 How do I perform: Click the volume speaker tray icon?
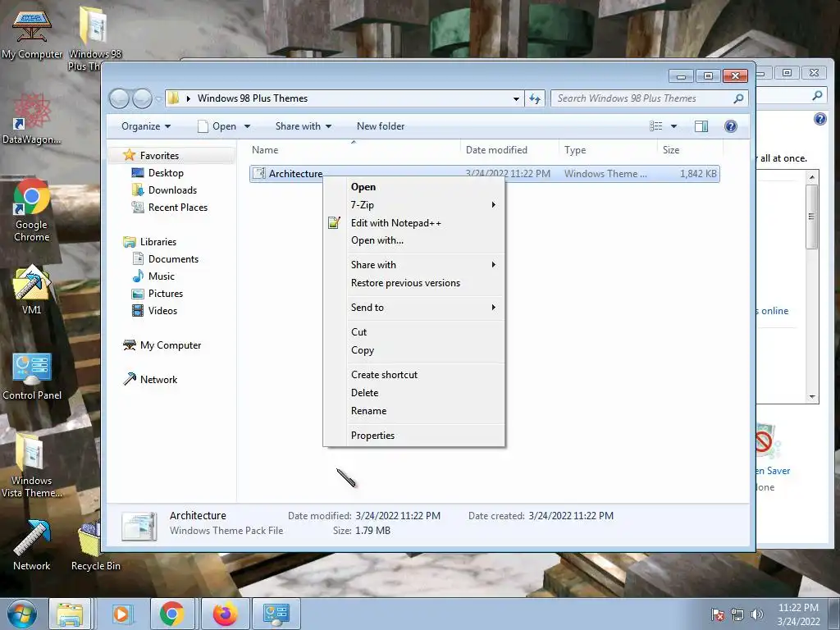(x=756, y=614)
